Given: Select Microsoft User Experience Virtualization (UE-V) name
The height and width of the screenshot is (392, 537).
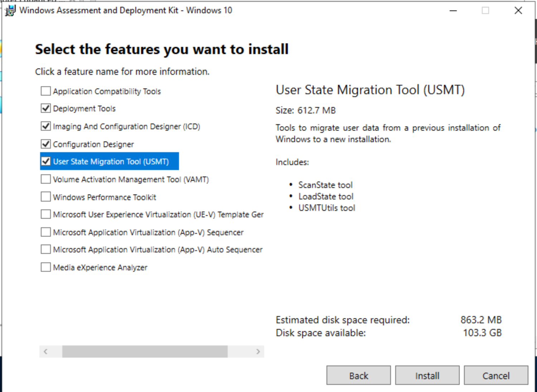Looking at the screenshot, I should point(158,214).
